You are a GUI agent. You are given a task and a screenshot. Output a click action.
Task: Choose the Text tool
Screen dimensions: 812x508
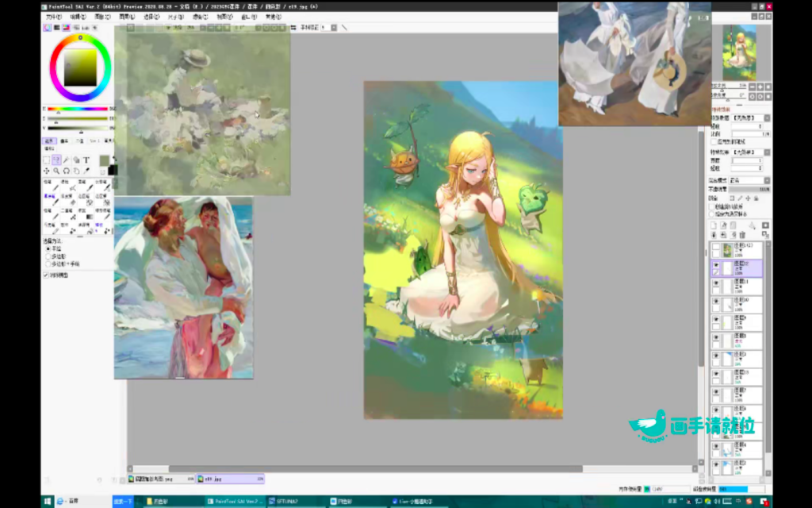coord(86,160)
